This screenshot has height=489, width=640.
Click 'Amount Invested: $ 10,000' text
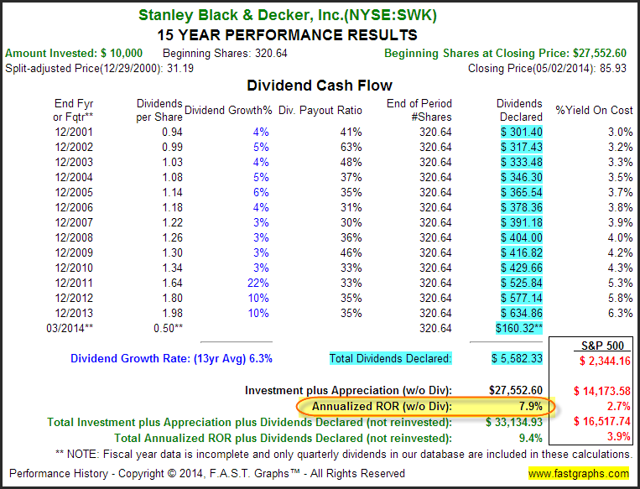(74, 53)
